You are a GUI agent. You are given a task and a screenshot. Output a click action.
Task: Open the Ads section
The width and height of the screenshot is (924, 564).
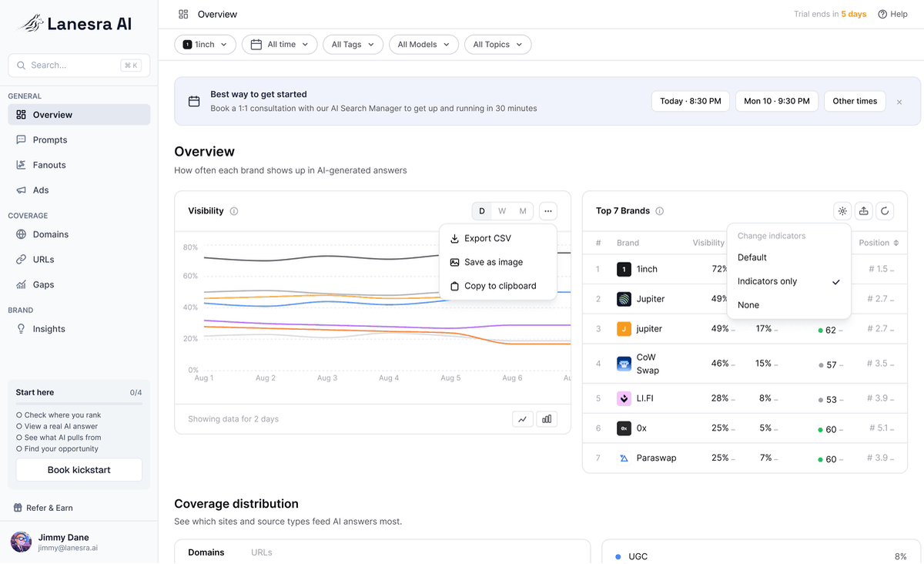click(x=79, y=190)
